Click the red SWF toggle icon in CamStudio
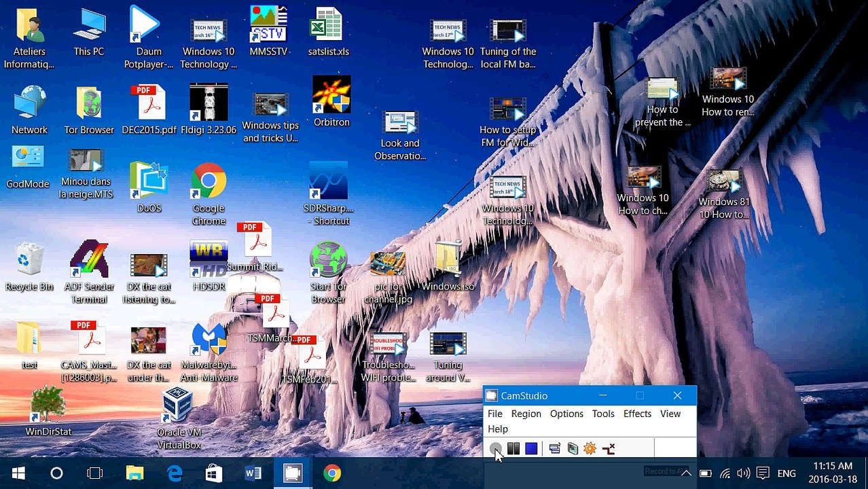This screenshot has width=868, height=489. [609, 448]
